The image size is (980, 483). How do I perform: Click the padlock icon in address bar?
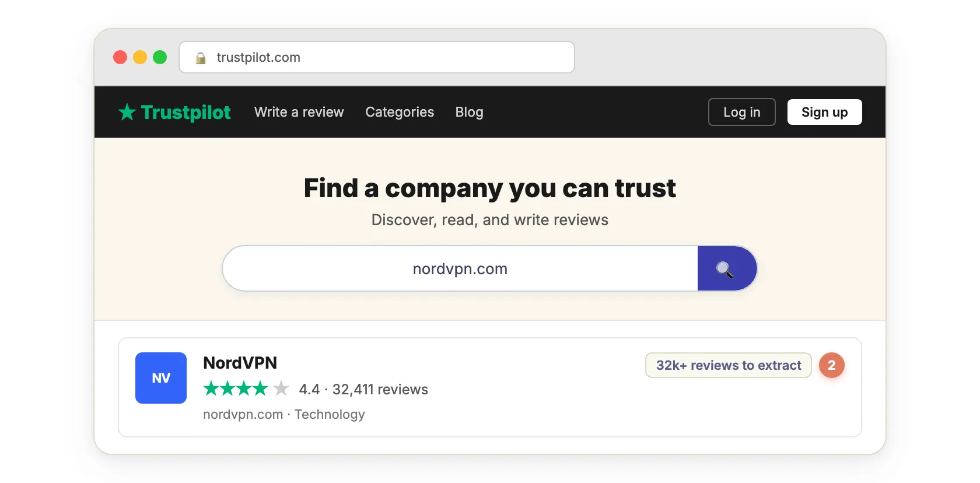[x=201, y=58]
